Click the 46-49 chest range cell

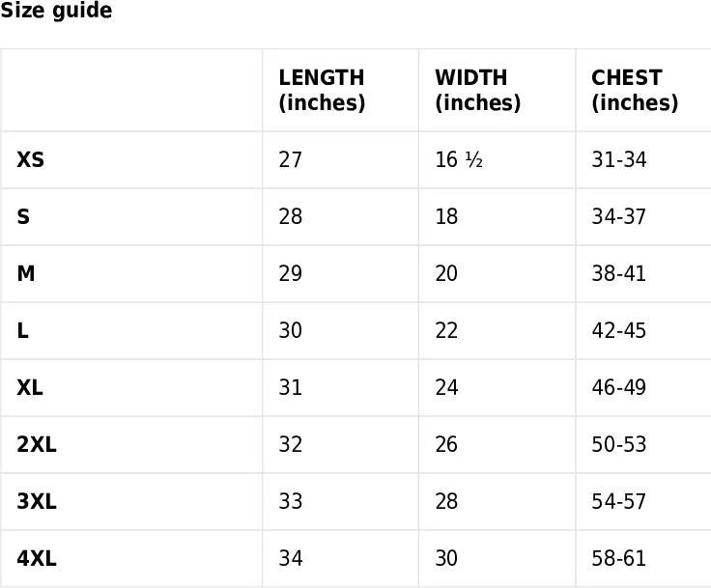coord(618,387)
